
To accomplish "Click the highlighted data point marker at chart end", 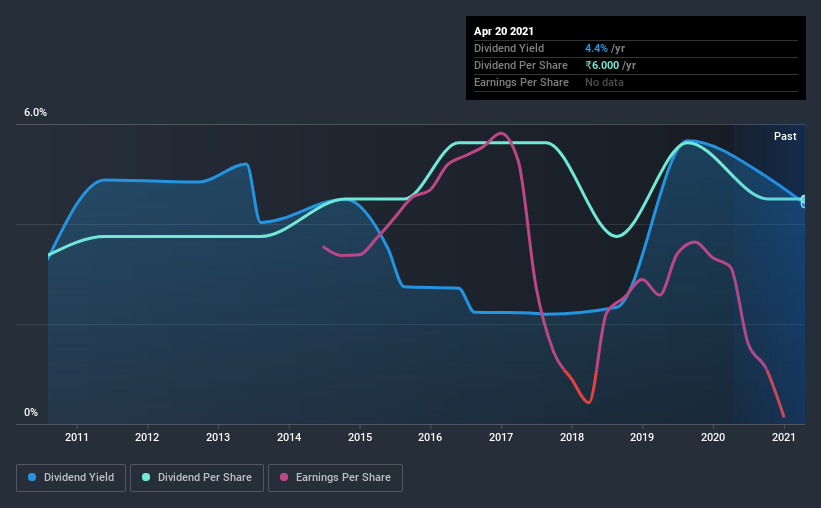I will pos(803,201).
